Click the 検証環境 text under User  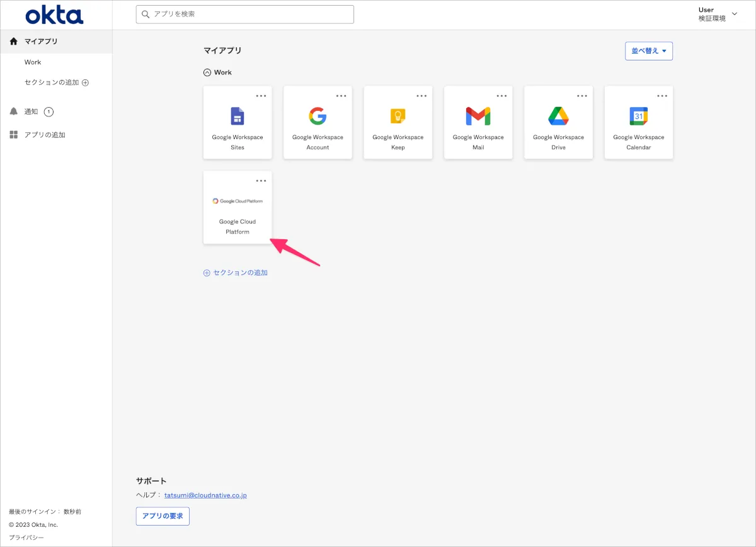click(x=712, y=19)
